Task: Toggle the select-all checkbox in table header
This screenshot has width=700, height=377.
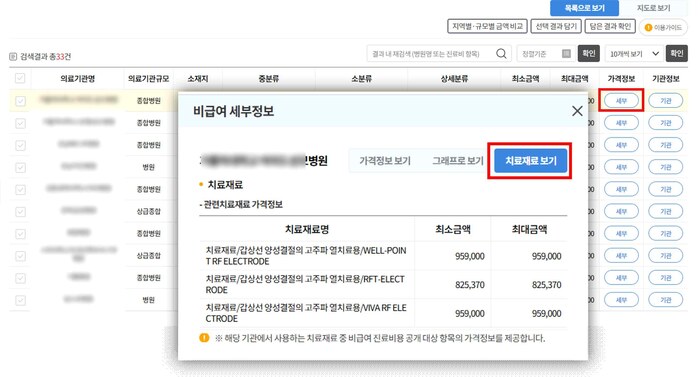Action: point(20,79)
